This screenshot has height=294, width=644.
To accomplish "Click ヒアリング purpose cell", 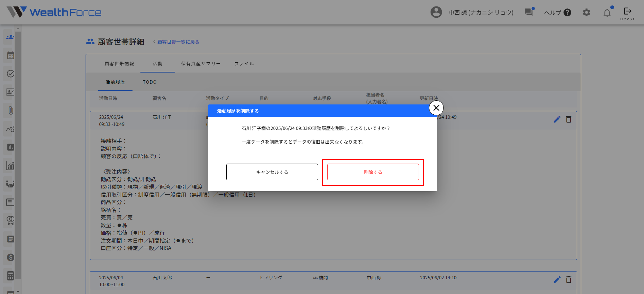I will [271, 277].
